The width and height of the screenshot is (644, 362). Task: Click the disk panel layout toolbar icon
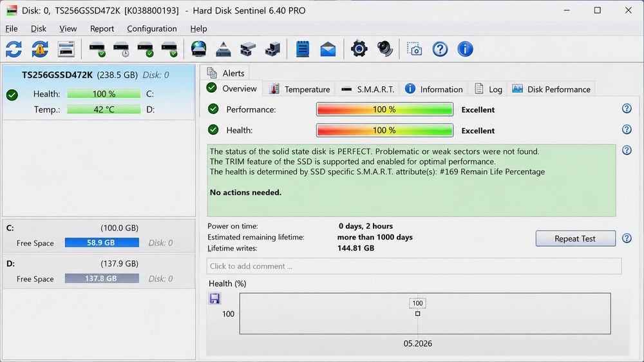point(66,50)
